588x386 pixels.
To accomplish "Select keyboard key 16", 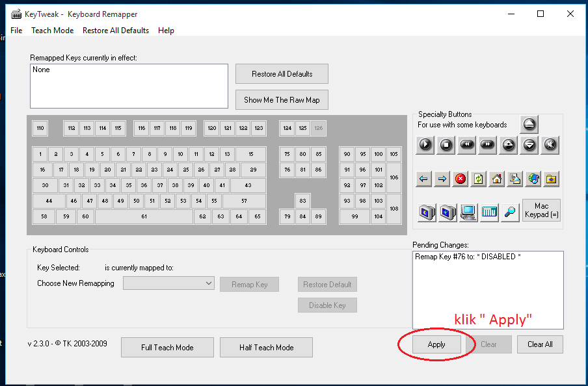I will 42,170.
